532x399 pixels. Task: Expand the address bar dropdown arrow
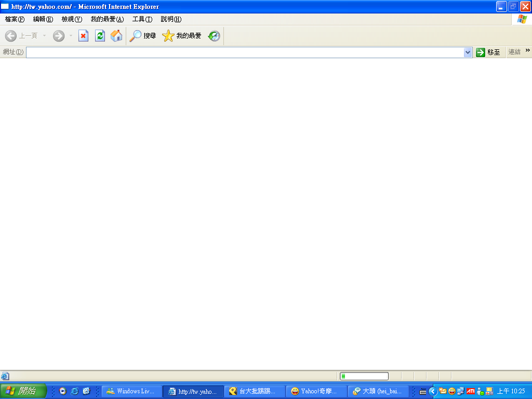468,52
